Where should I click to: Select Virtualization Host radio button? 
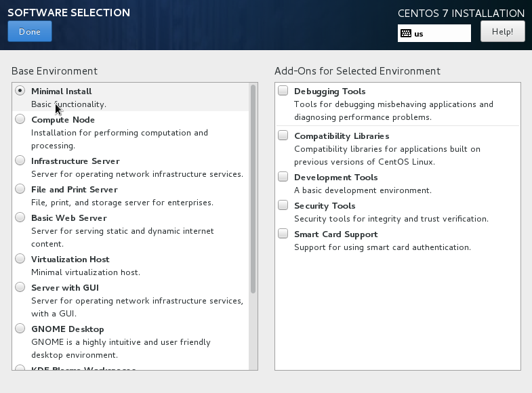coord(20,259)
